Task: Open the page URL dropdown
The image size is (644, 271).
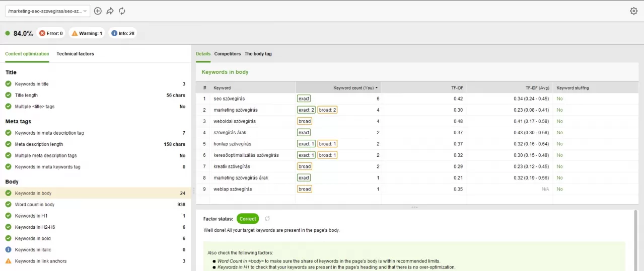Action: (48, 11)
